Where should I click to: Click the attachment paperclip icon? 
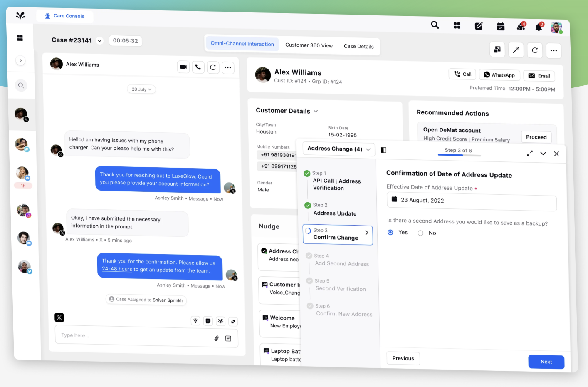(217, 338)
